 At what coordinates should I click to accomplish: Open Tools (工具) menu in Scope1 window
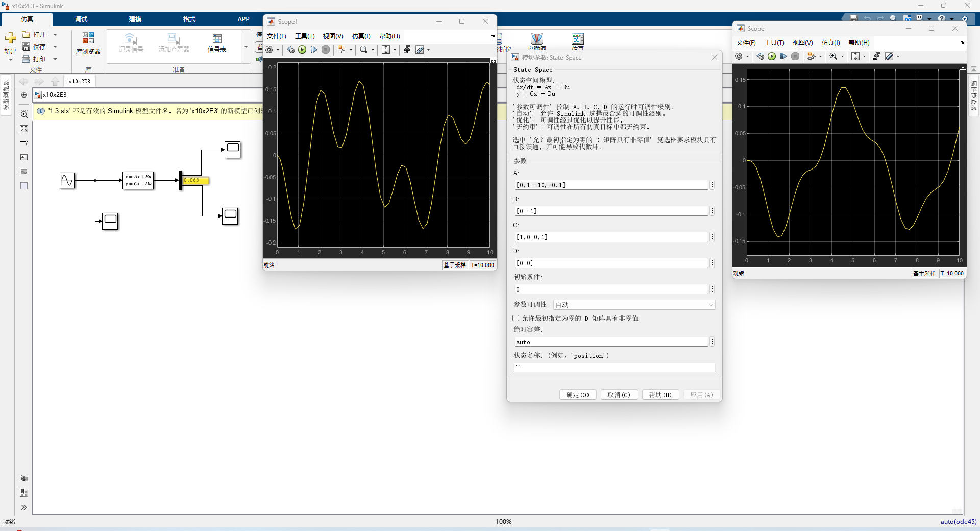(305, 36)
